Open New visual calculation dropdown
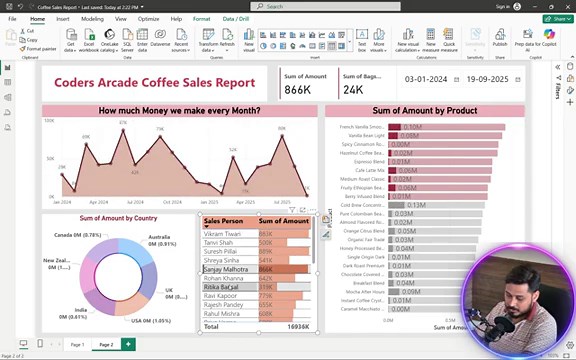This screenshot has width=576, height=360. coord(408,40)
